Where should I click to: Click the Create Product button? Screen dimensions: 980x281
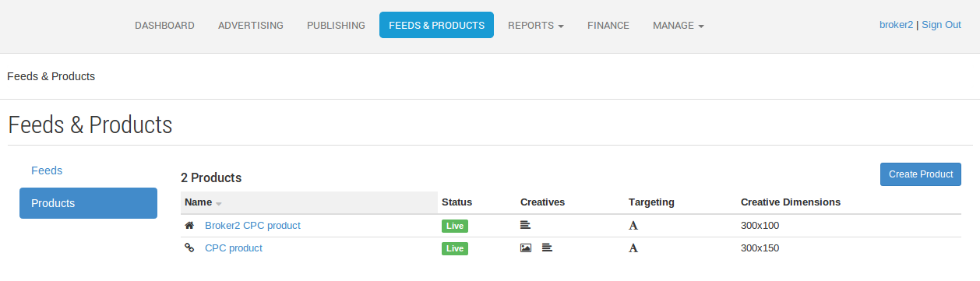click(921, 174)
